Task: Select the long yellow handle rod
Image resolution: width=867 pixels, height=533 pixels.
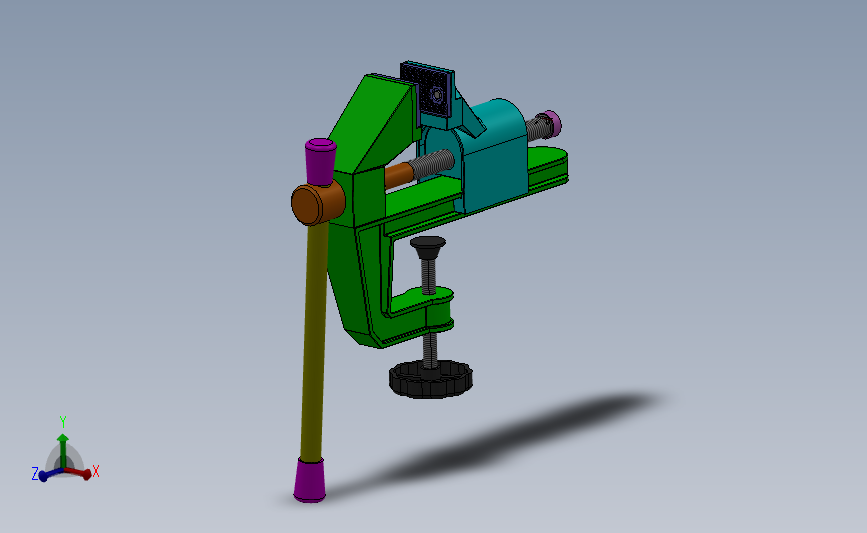Action: (x=314, y=341)
